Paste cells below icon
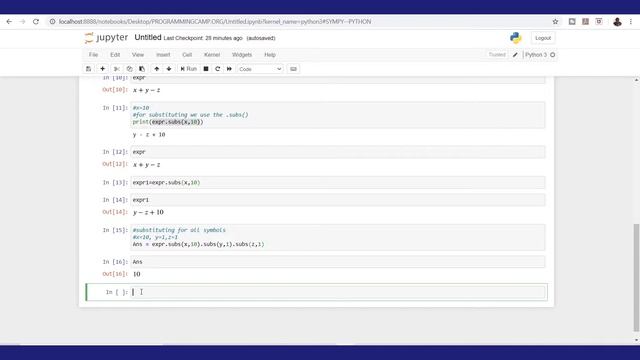The height and width of the screenshot is (360, 640). coord(142,69)
